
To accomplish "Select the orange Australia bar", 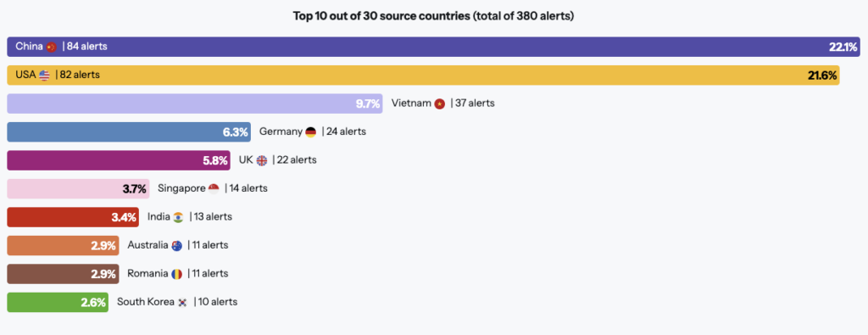I will click(x=63, y=245).
